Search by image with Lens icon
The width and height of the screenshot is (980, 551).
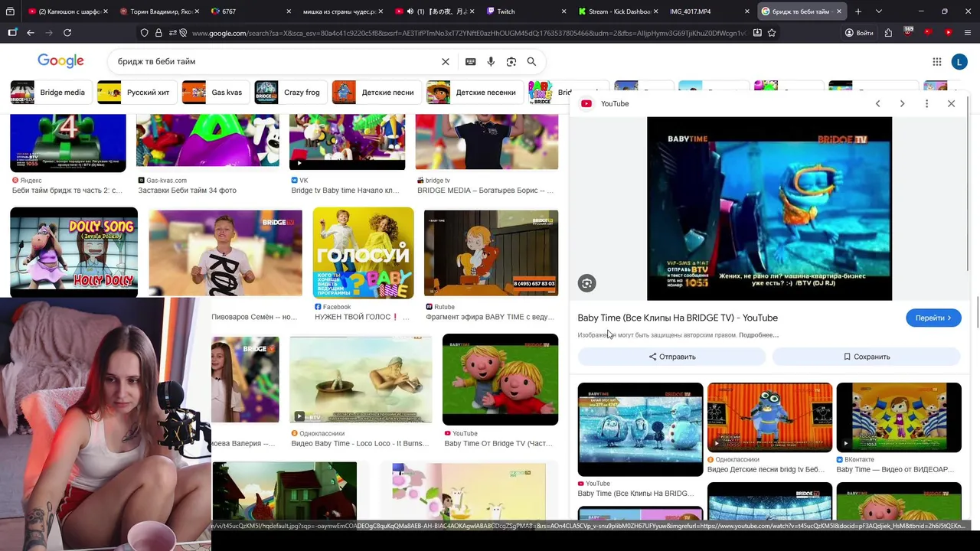[x=511, y=62]
